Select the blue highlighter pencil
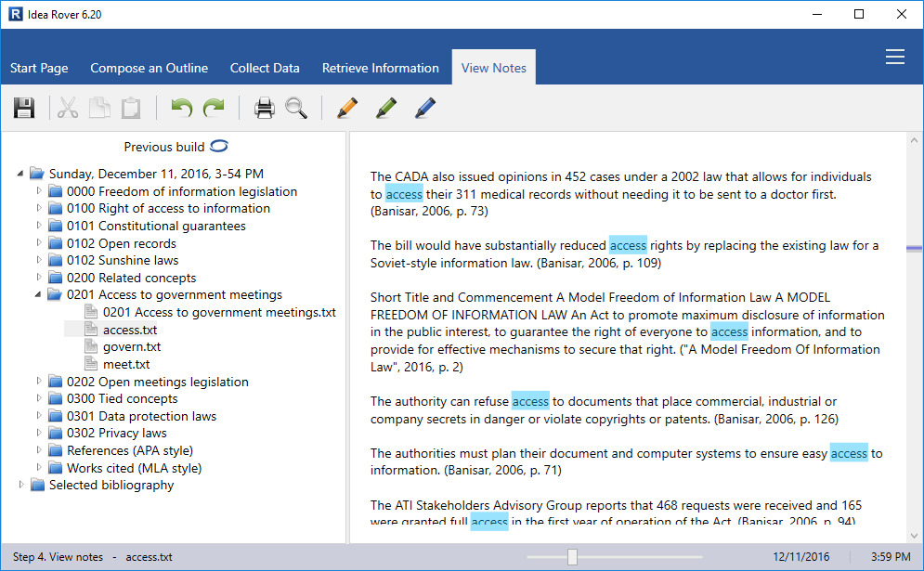This screenshot has height=571, width=924. [425, 109]
